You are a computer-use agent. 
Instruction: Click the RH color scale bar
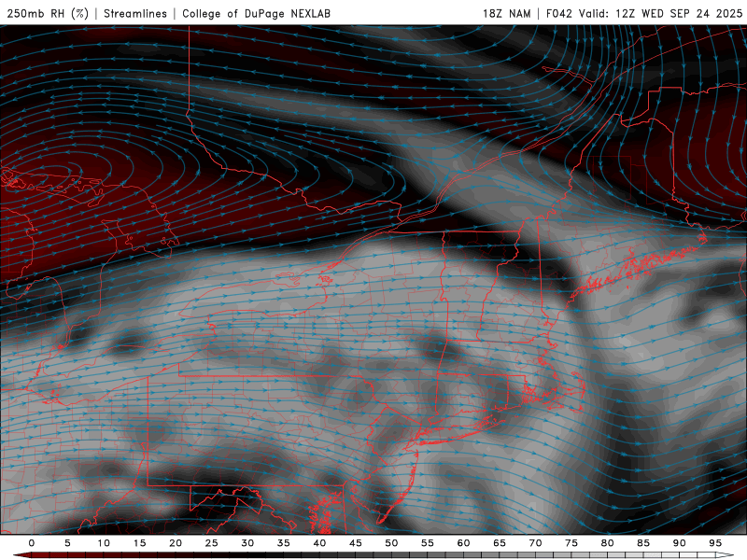373,555
